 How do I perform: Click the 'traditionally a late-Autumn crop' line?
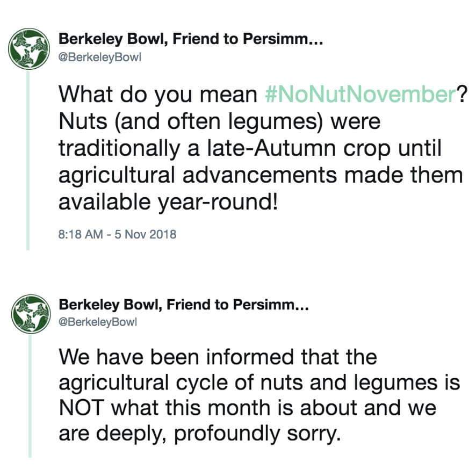(x=249, y=148)
